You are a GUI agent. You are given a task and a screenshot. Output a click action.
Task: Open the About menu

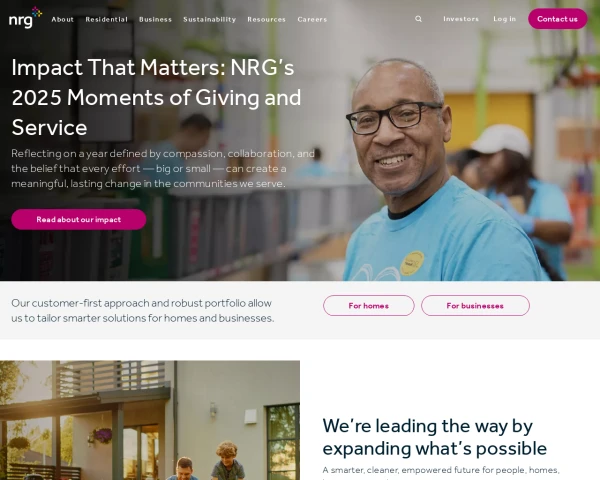click(62, 19)
